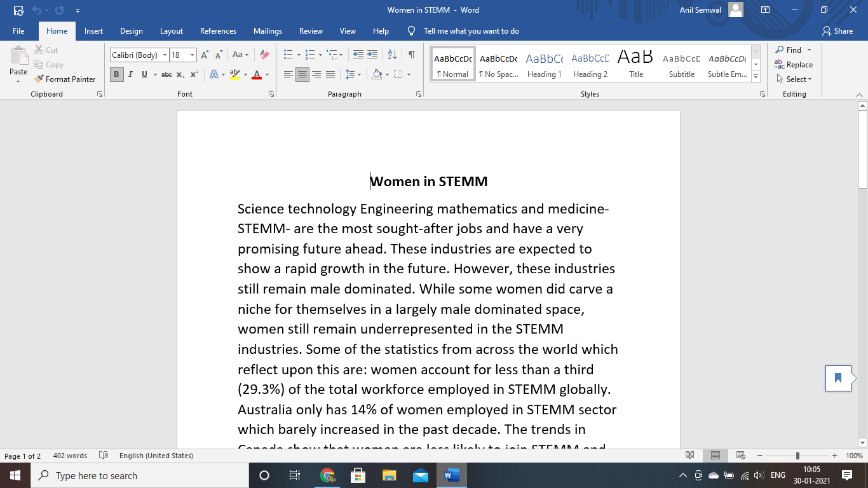Open the font name dropdown
The width and height of the screenshot is (868, 488).
[x=165, y=55]
